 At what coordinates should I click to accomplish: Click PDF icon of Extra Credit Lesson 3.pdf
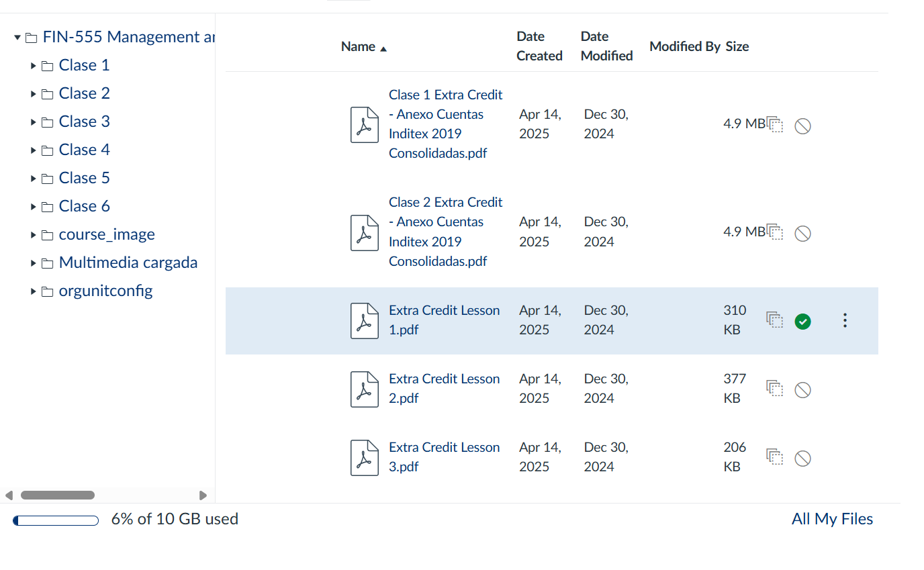(364, 458)
